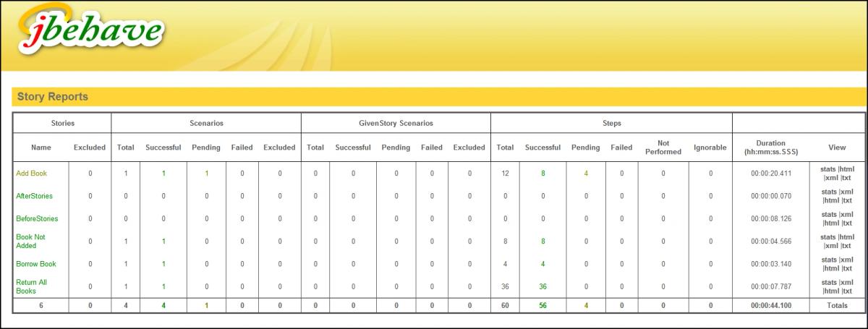Select Add Book duration 00:00:20.411

pyautogui.click(x=771, y=174)
